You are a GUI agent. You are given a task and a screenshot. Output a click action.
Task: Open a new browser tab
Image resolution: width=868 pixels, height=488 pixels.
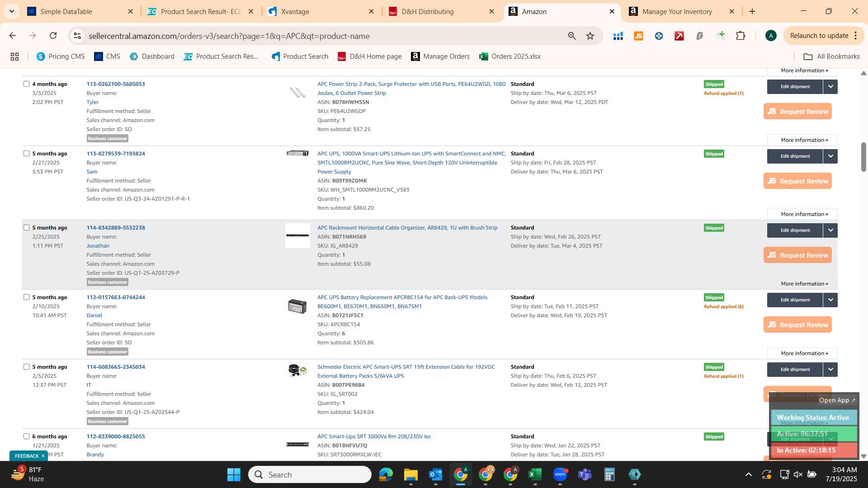[752, 11]
